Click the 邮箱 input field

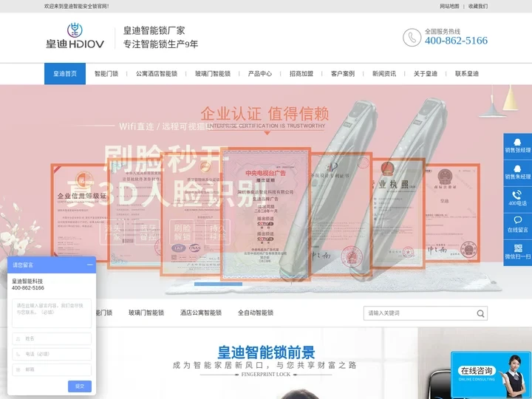click(52, 369)
